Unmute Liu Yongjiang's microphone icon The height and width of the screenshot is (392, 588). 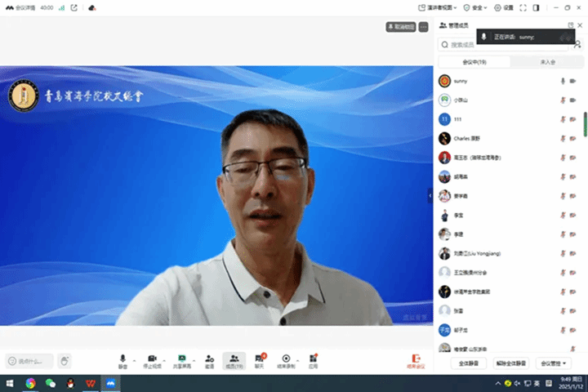click(563, 254)
